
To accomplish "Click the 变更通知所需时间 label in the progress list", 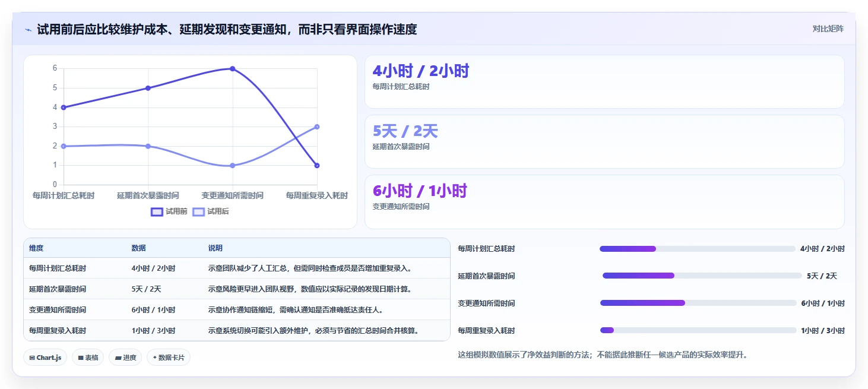I will (x=487, y=303).
